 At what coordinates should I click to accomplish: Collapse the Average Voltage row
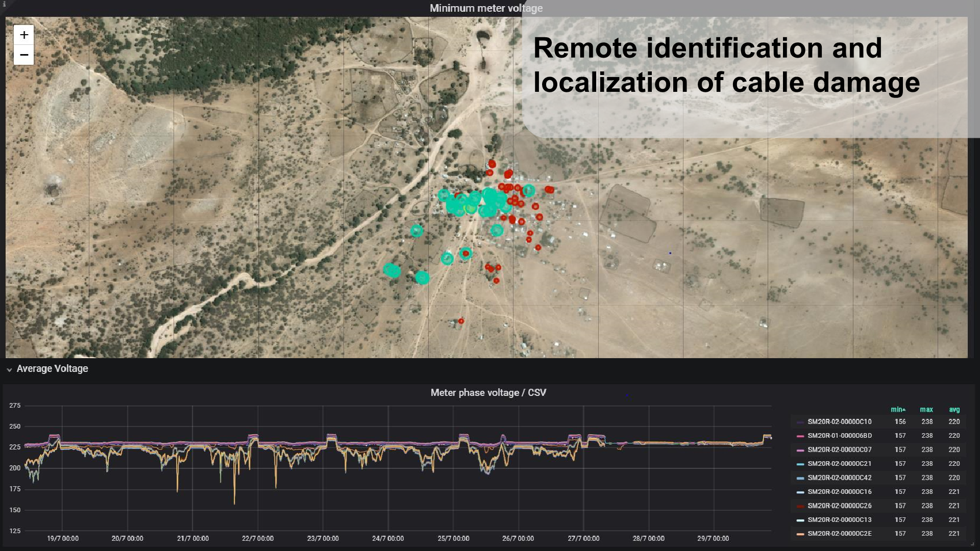point(9,369)
